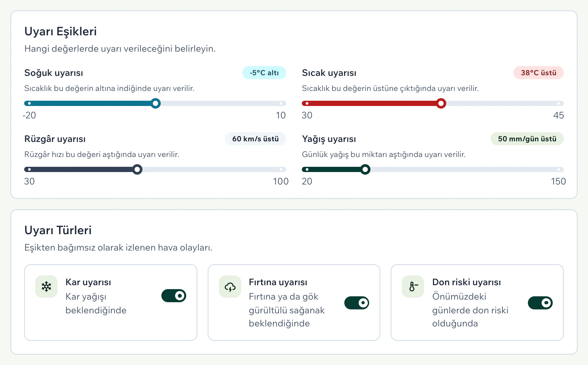Click the Uyarı Eşikleri heading

60,31
